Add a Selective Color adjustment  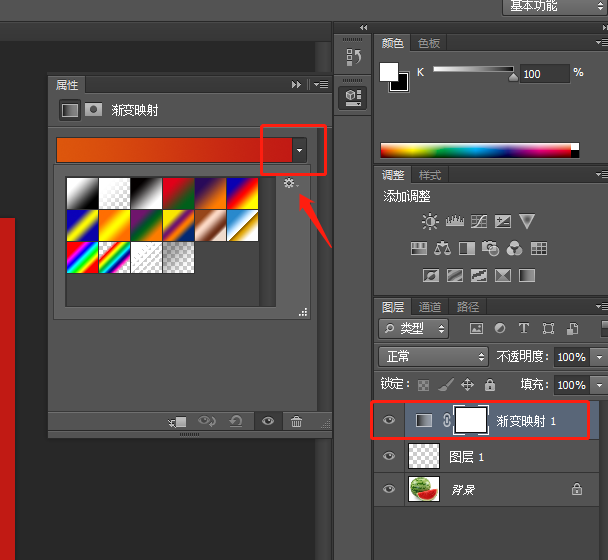point(503,276)
